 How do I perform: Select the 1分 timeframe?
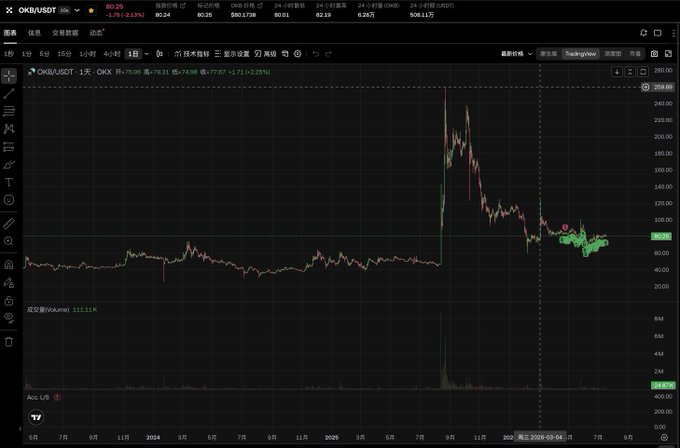click(27, 54)
